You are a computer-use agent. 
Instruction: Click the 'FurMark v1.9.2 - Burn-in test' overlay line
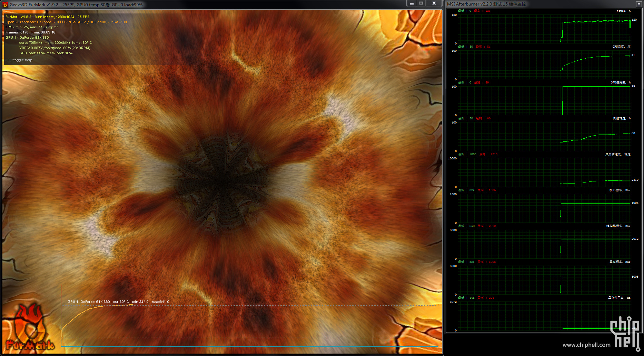47,17
